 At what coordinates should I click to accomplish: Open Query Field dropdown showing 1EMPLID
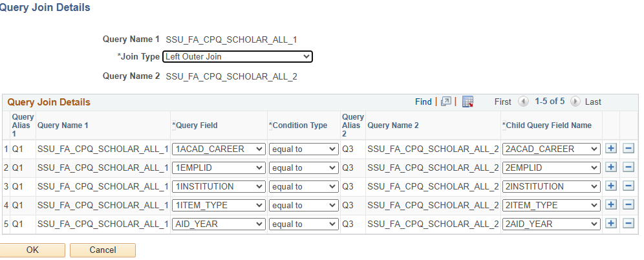(219, 168)
